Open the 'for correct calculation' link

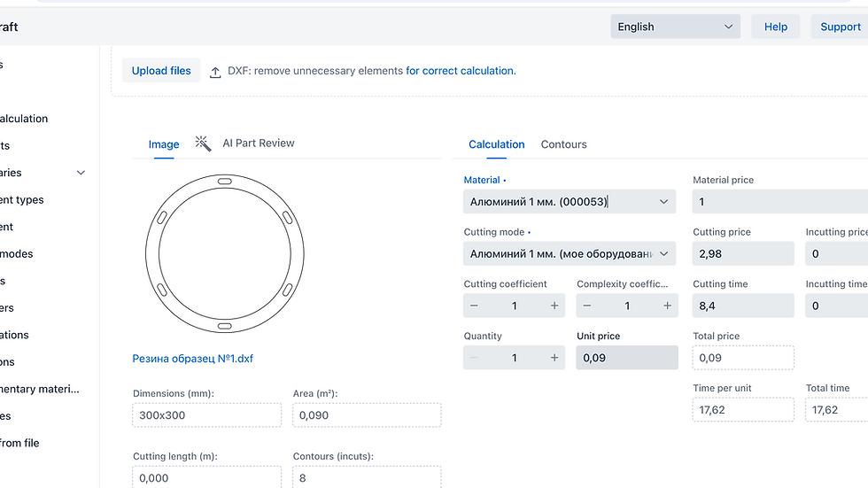[460, 71]
